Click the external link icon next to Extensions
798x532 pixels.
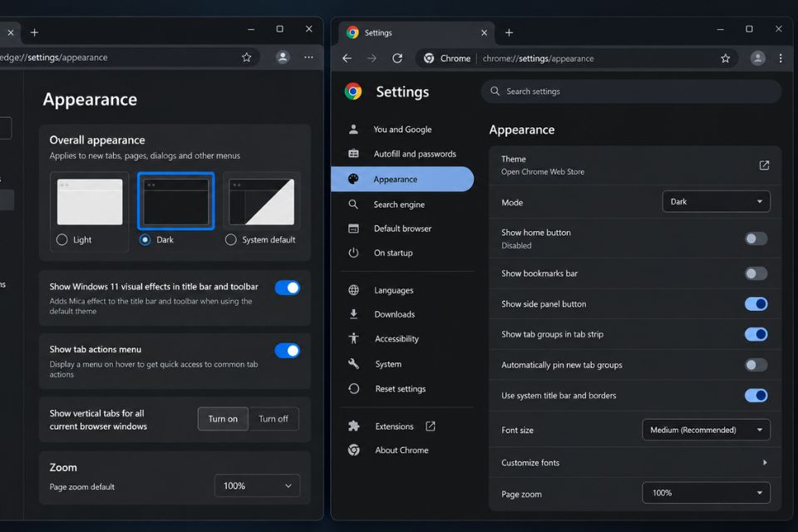click(430, 426)
